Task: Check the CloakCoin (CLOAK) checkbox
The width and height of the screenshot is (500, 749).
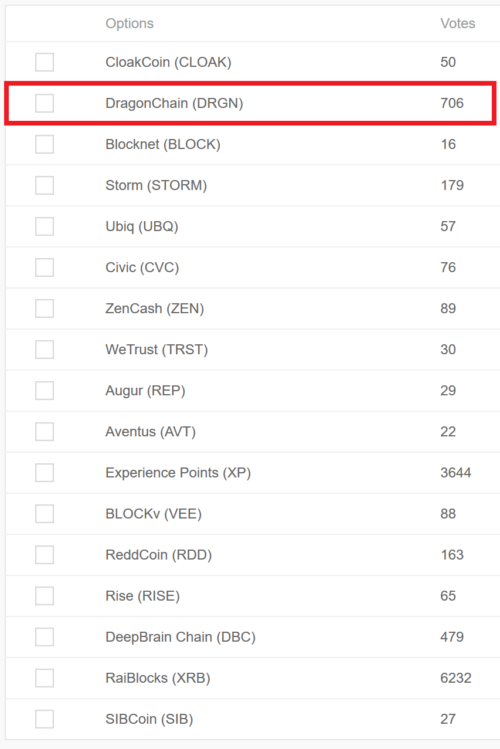Action: pyautogui.click(x=44, y=62)
